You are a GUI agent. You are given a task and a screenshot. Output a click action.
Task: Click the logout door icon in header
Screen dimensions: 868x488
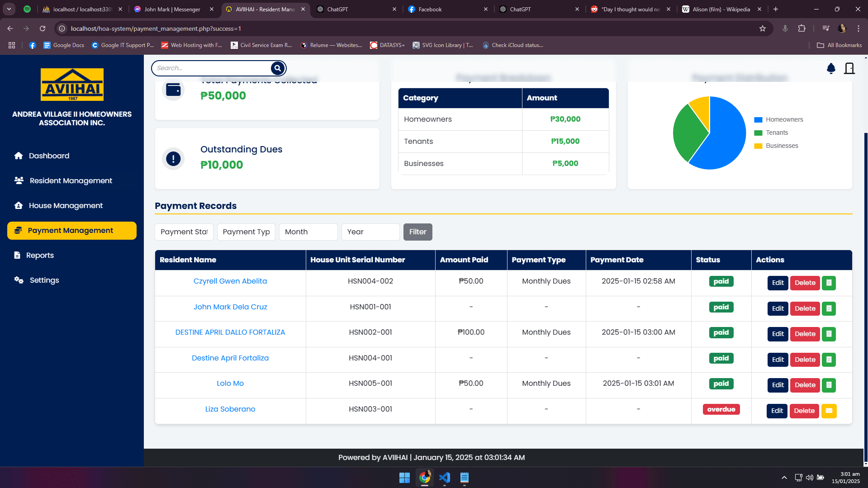pos(849,68)
